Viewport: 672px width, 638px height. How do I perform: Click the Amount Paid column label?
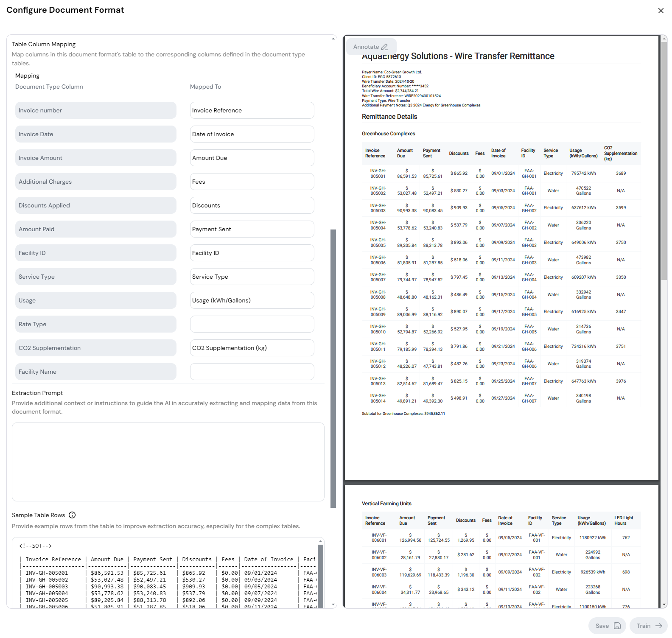click(96, 229)
